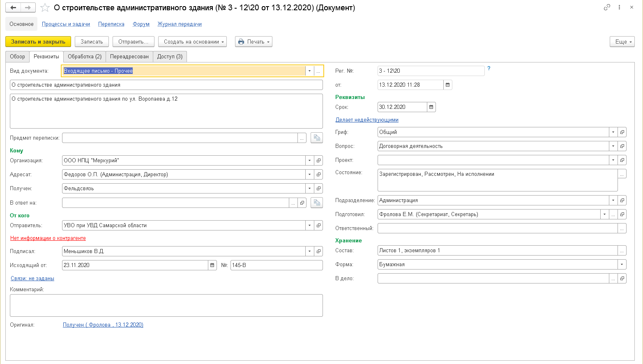Open the Получен record with the open icon
Viewport: 643px width, 364px height.
[x=318, y=189]
